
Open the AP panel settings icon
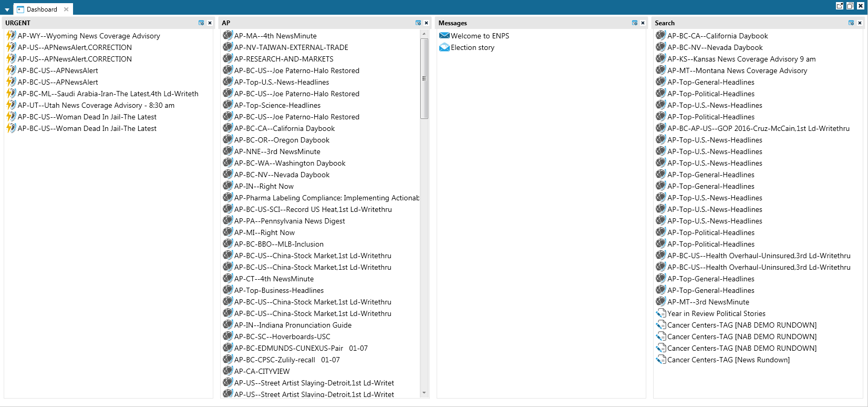pyautogui.click(x=418, y=23)
